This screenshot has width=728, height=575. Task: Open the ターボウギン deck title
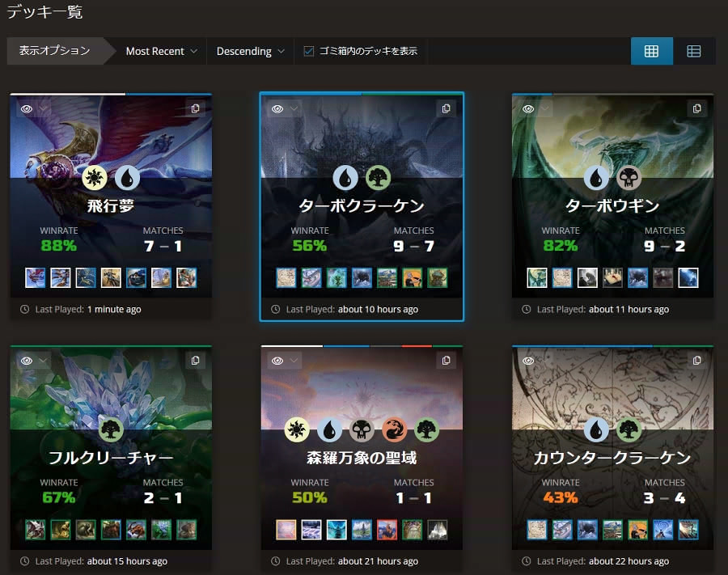tap(612, 205)
